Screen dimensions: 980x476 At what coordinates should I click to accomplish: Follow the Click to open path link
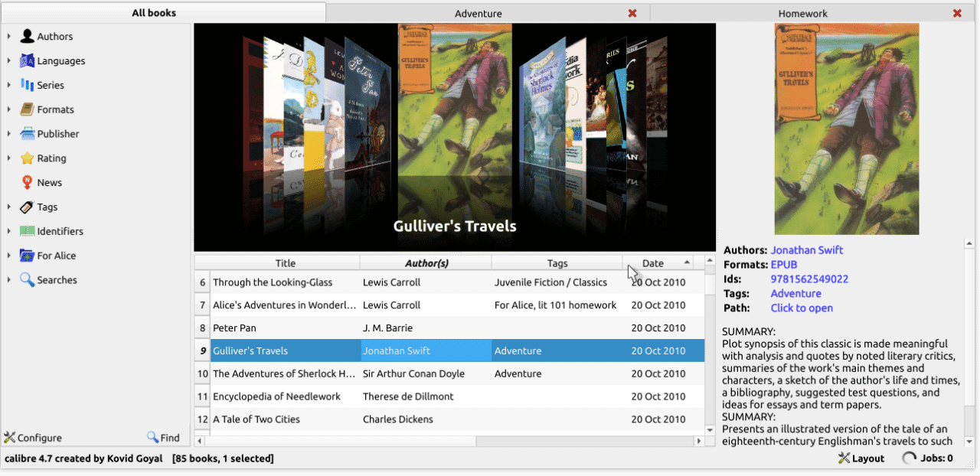click(x=802, y=308)
